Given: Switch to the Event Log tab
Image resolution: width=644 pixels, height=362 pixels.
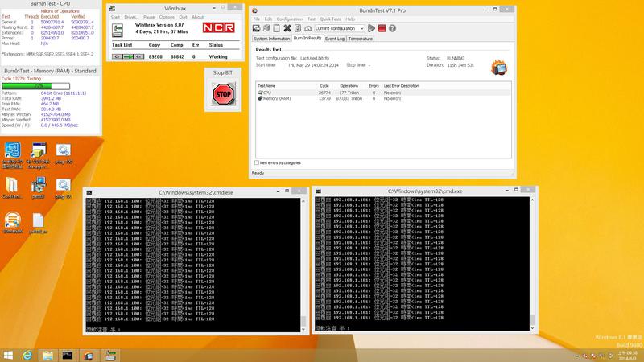Looking at the screenshot, I should tap(335, 39).
